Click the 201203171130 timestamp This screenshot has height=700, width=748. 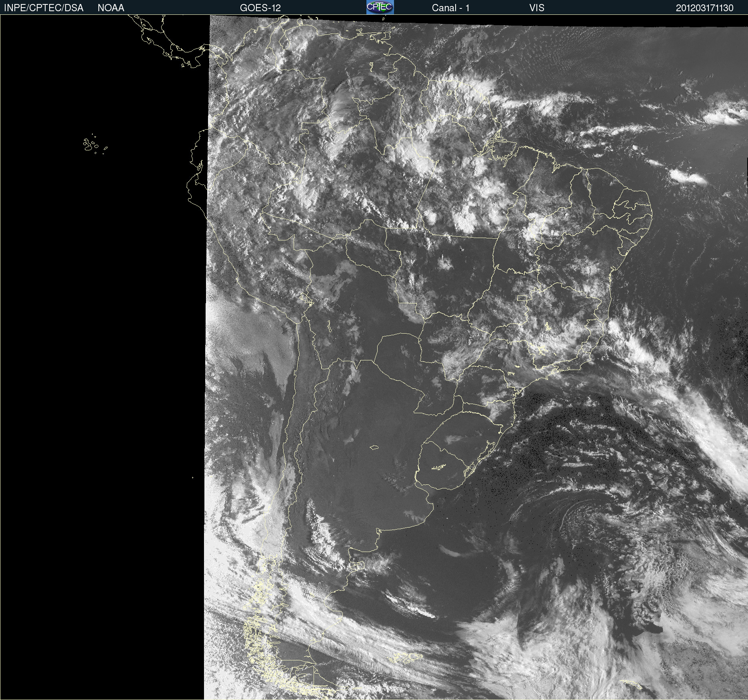[x=705, y=8]
